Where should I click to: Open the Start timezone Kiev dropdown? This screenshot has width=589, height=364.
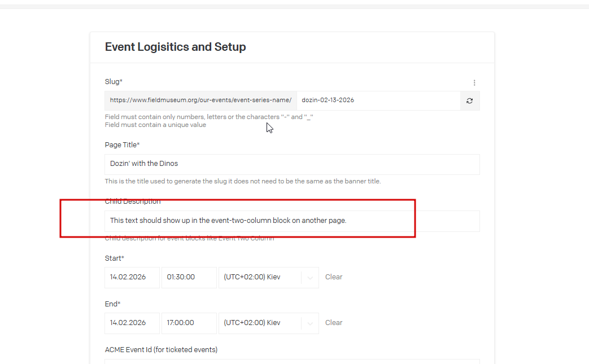[x=260, y=277]
